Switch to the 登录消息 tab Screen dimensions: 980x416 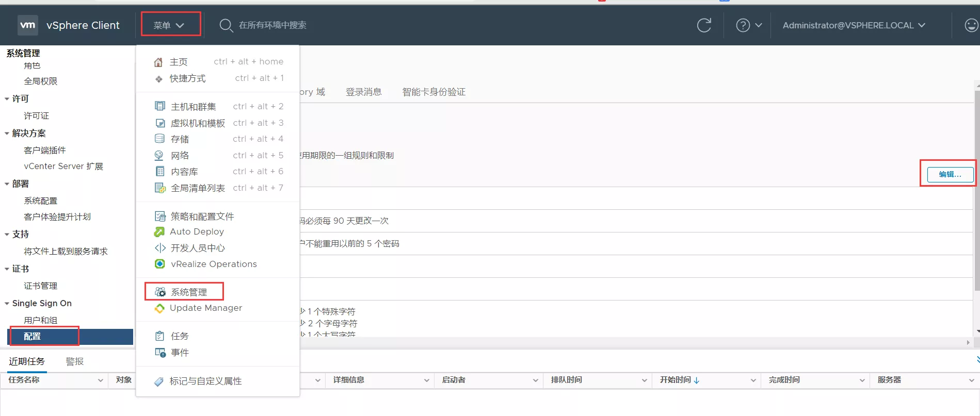tap(363, 92)
